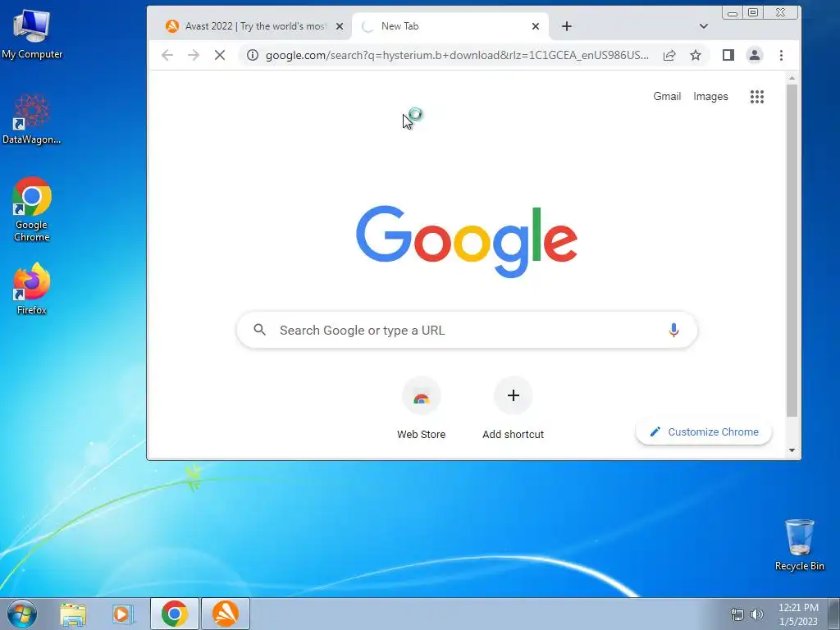Open the Chrome side panel
The height and width of the screenshot is (630, 840).
pyautogui.click(x=728, y=55)
